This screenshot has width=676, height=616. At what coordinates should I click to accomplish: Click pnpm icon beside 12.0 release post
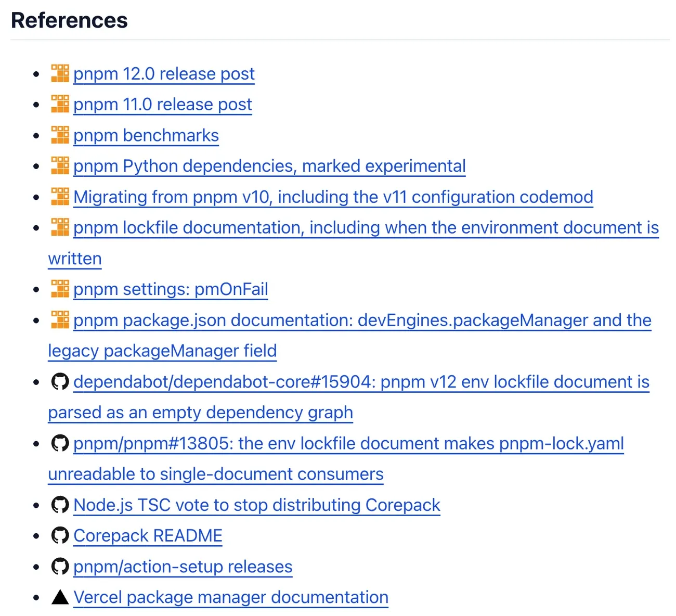tap(60, 73)
